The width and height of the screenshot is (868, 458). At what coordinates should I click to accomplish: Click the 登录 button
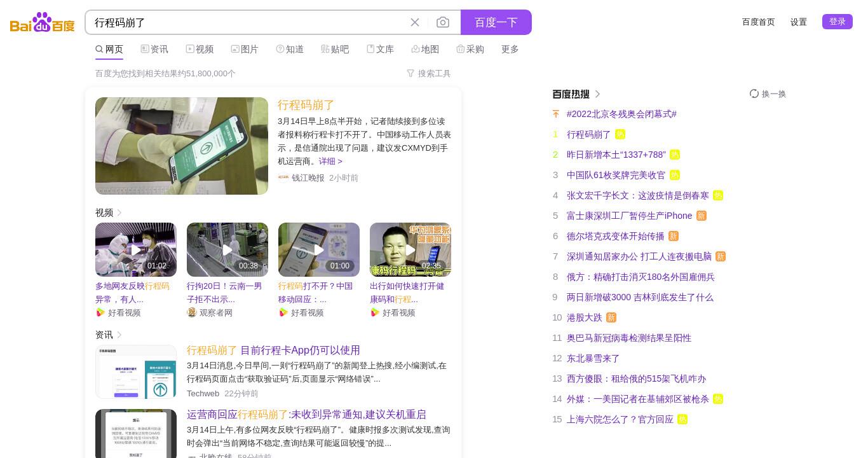tap(837, 22)
